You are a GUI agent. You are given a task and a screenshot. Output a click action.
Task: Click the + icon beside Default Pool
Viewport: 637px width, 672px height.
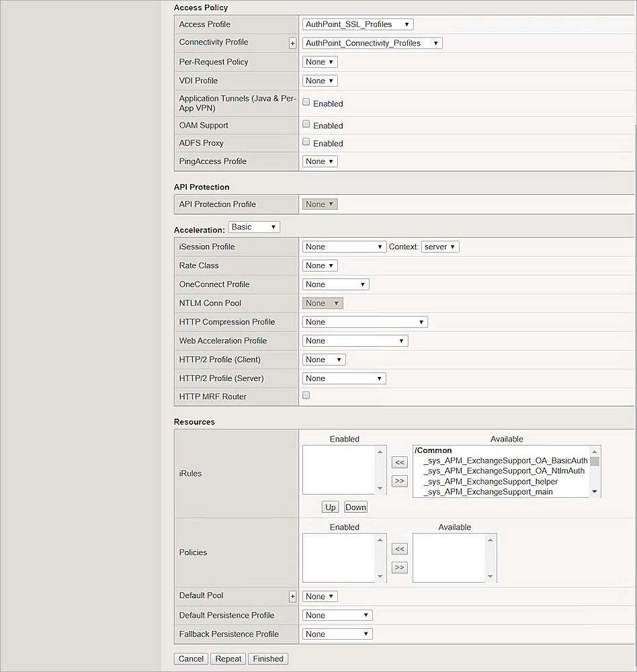(292, 596)
